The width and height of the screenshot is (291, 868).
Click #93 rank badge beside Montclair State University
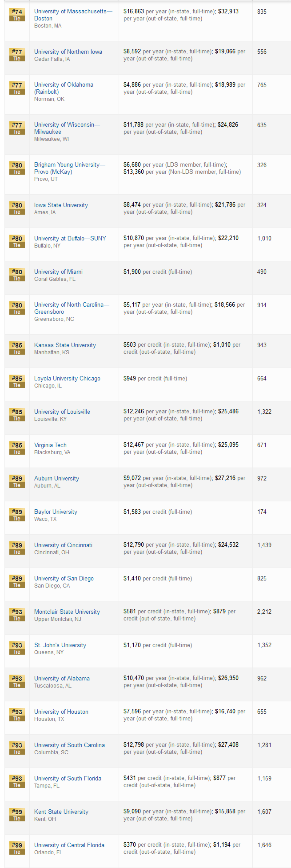pyautogui.click(x=17, y=615)
